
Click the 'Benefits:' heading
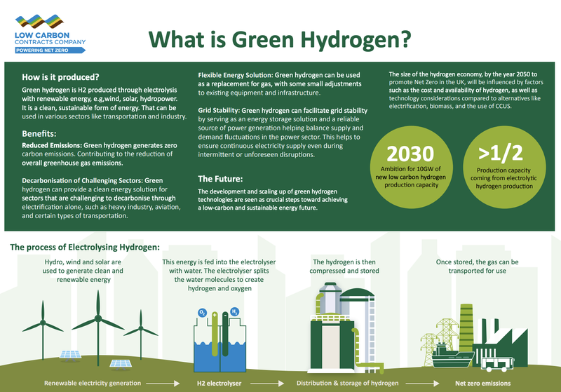pyautogui.click(x=39, y=134)
